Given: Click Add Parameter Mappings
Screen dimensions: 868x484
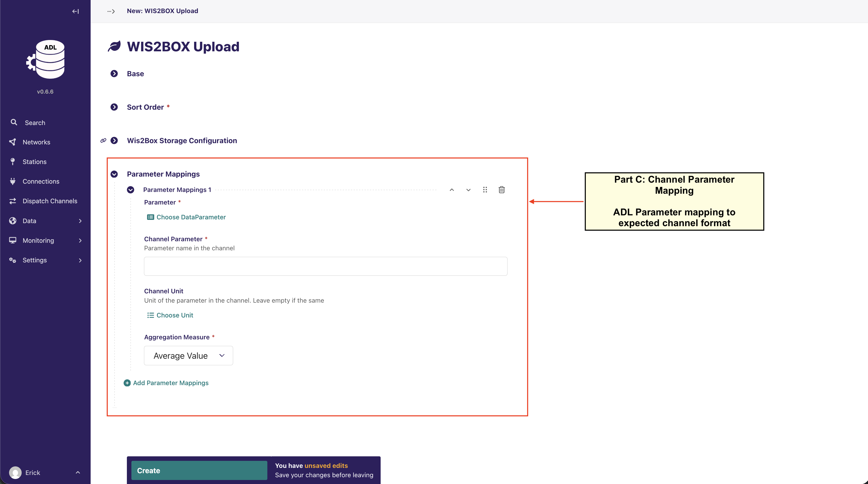Looking at the screenshot, I should (166, 383).
